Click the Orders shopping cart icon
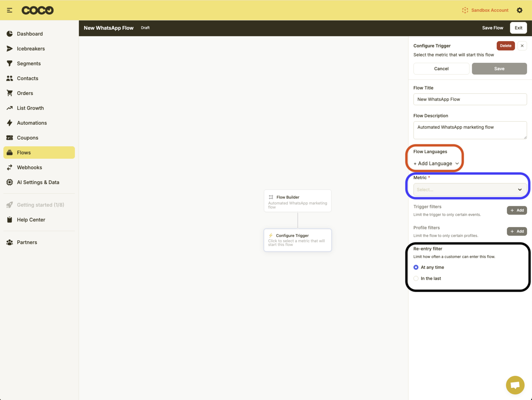The width and height of the screenshot is (532, 400). [x=10, y=93]
